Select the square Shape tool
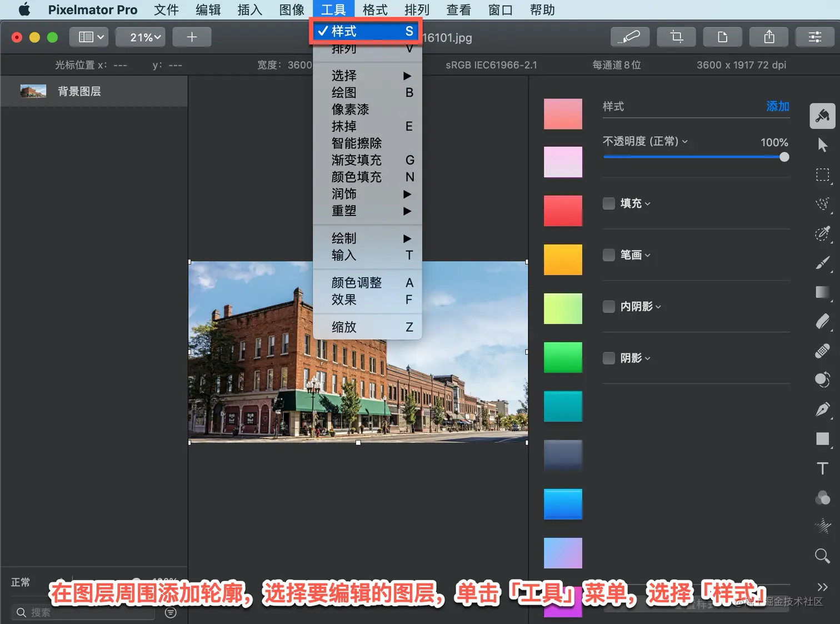This screenshot has height=624, width=840. 823,439
